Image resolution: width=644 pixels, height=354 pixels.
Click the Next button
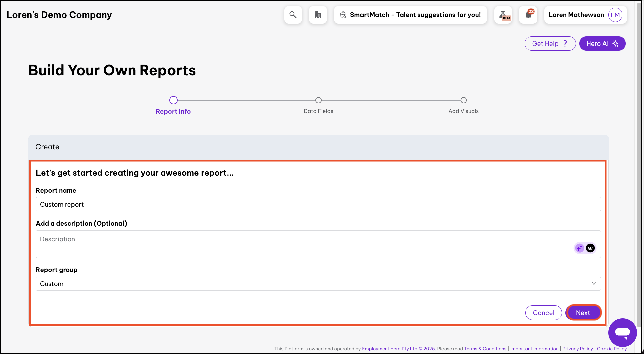583,313
